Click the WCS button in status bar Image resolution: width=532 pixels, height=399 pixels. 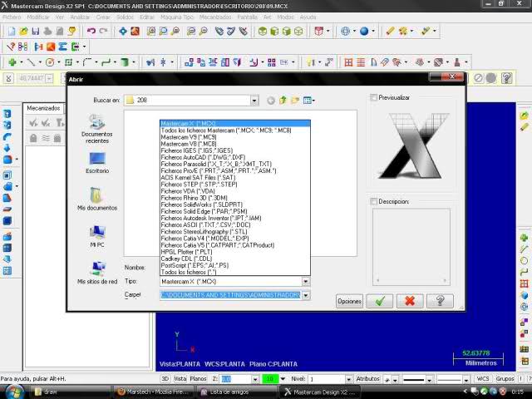point(483,379)
